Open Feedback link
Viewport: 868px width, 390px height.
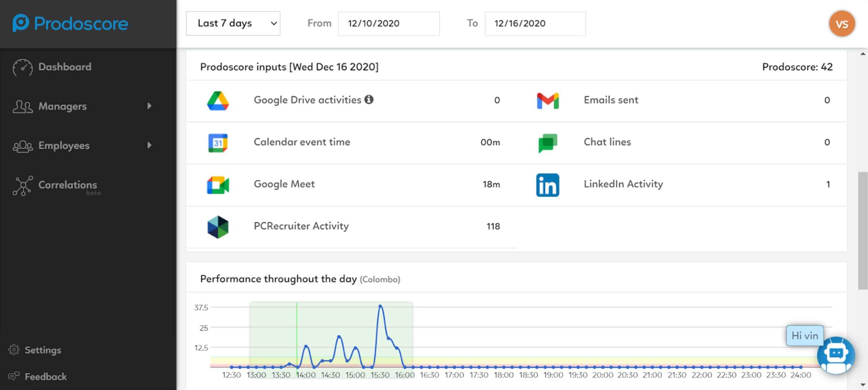[x=45, y=376]
